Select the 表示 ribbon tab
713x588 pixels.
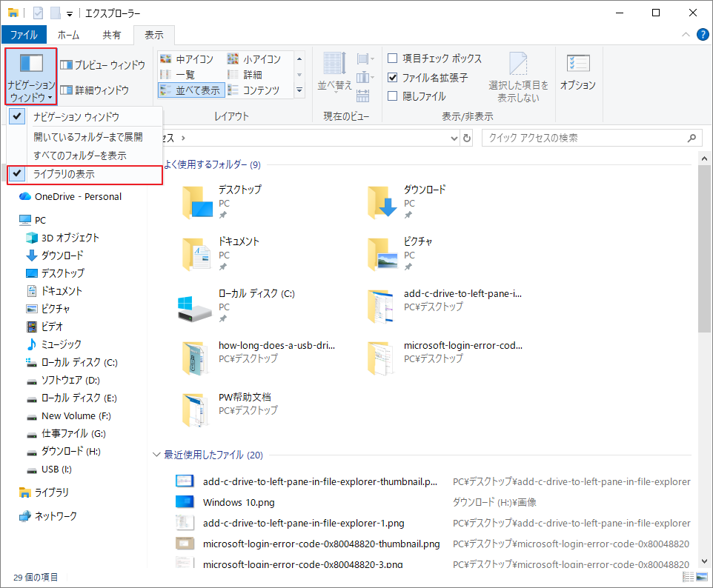[154, 35]
